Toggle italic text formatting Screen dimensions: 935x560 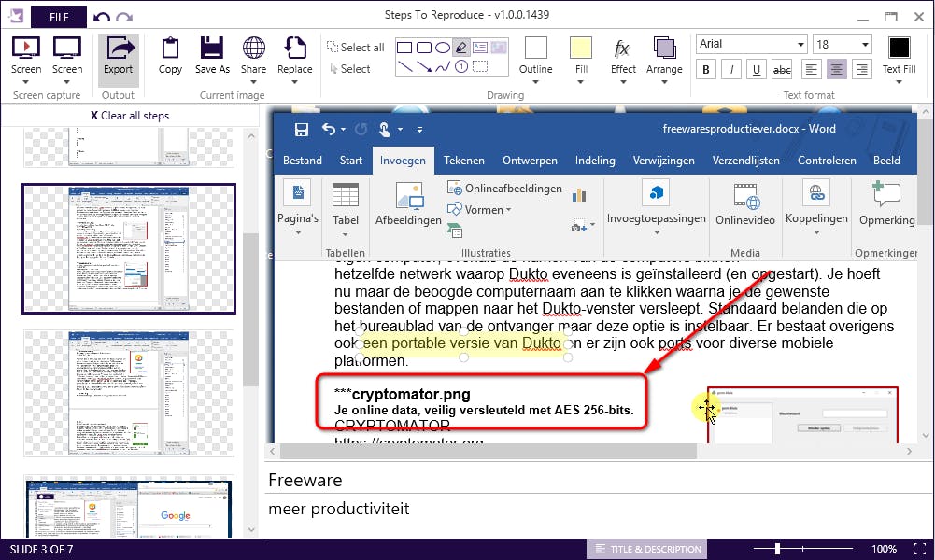(x=732, y=70)
